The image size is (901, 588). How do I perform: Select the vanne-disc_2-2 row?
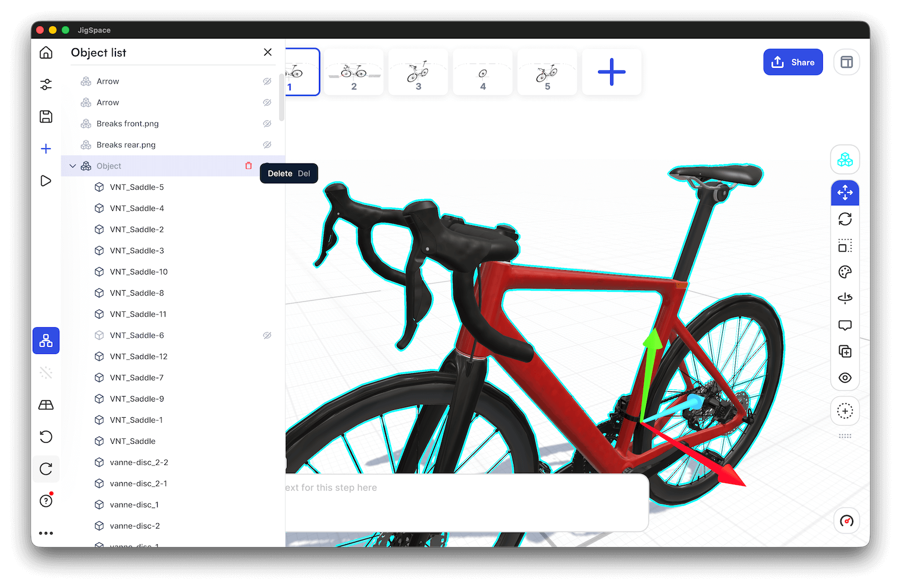173,462
